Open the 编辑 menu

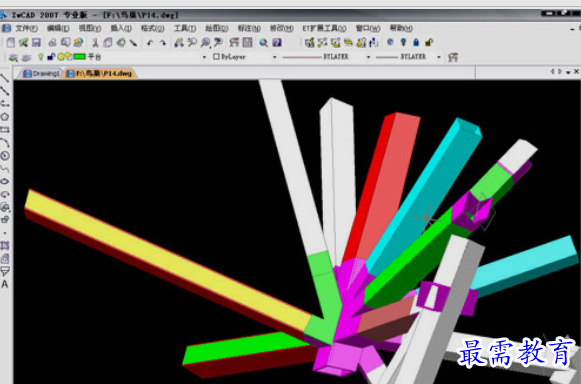58,28
